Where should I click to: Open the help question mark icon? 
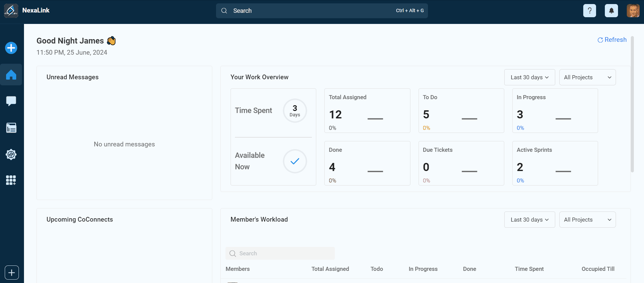[x=589, y=11]
